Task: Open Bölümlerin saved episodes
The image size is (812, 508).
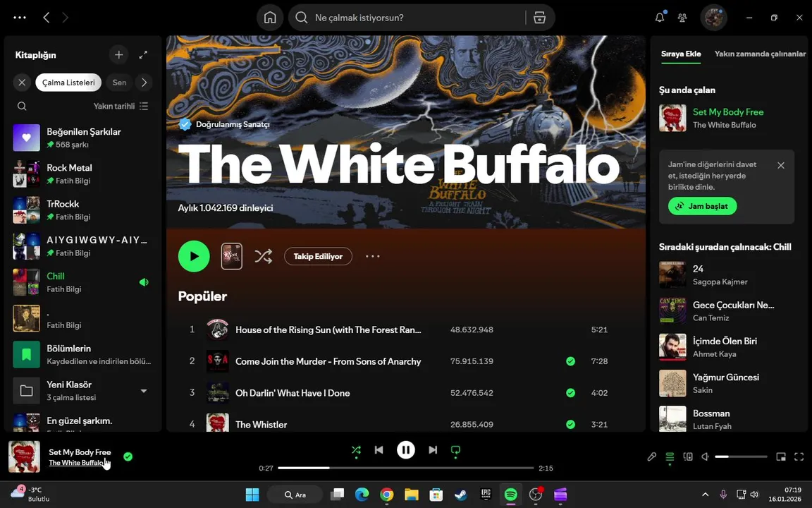Action: coord(83,355)
